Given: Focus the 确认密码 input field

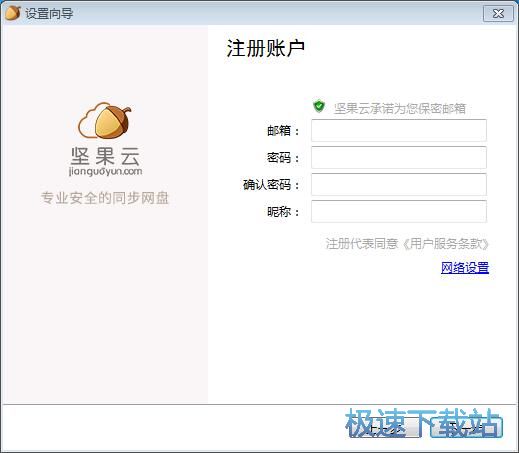Looking at the screenshot, I should (x=399, y=184).
